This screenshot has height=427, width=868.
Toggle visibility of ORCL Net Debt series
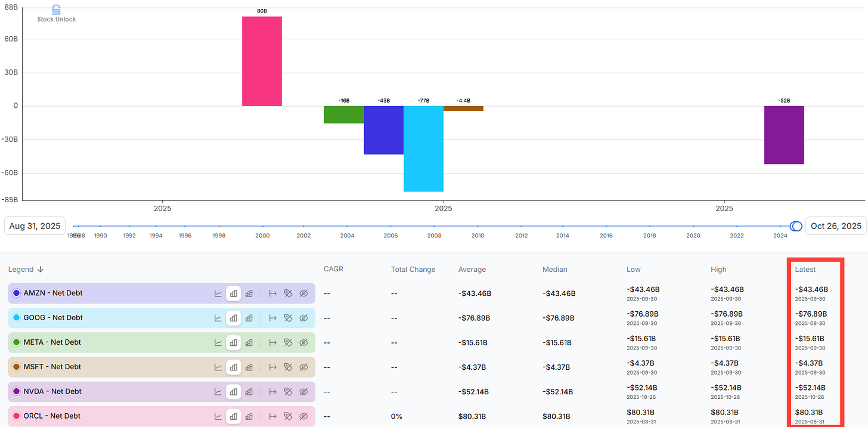pos(303,416)
